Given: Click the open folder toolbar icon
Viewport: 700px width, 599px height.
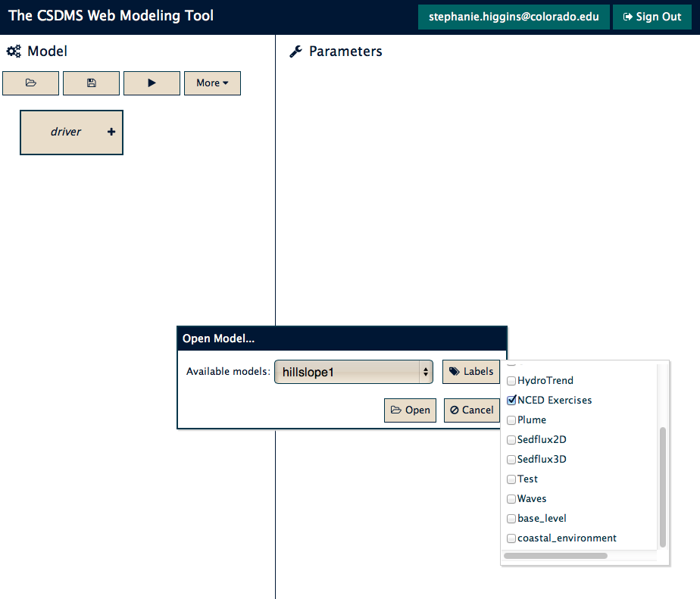Looking at the screenshot, I should pos(30,83).
